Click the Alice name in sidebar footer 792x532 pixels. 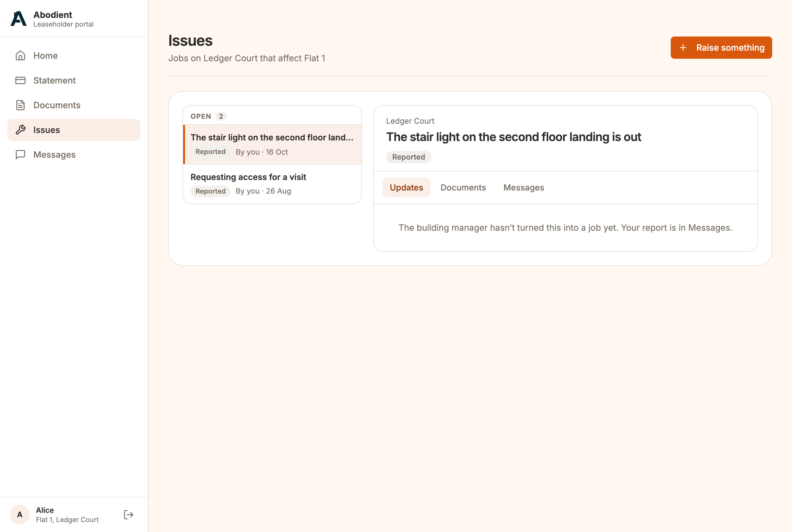click(x=45, y=510)
